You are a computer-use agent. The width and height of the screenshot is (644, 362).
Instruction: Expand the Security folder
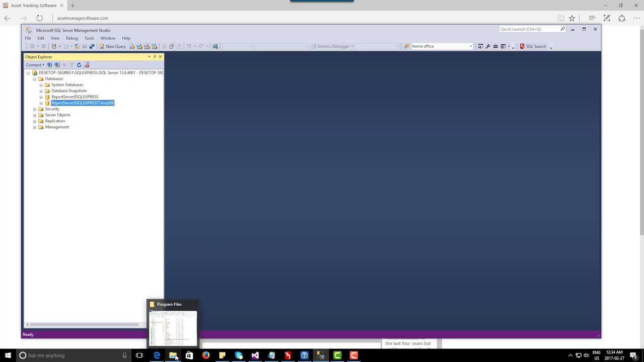[35, 109]
